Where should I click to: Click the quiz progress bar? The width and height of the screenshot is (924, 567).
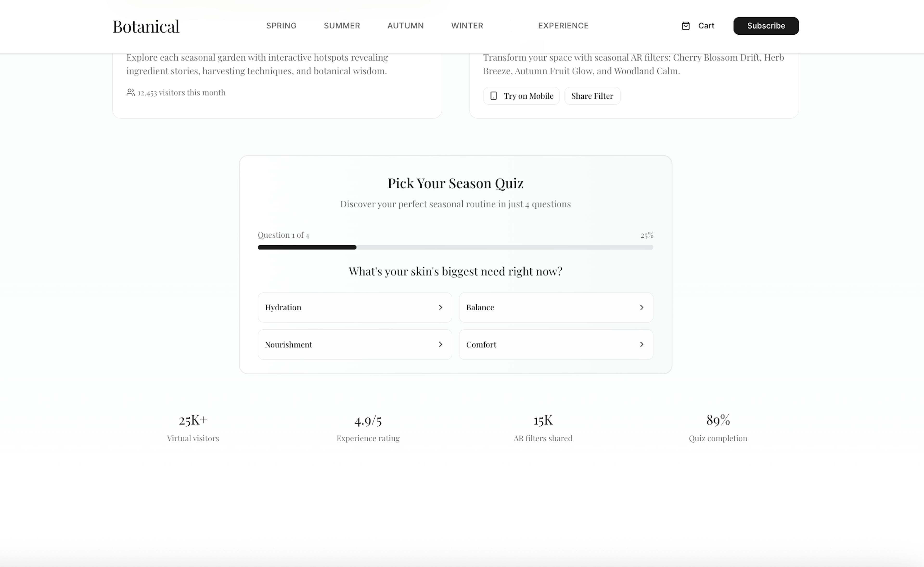455,247
